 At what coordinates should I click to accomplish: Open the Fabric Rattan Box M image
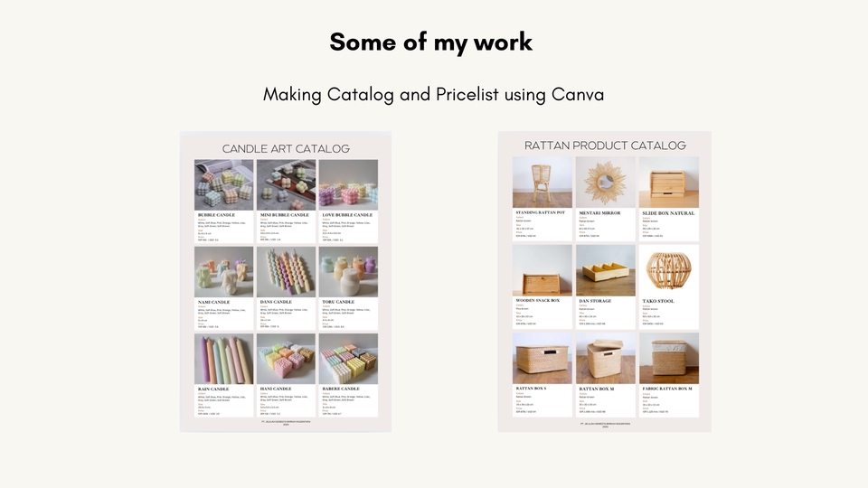[668, 358]
